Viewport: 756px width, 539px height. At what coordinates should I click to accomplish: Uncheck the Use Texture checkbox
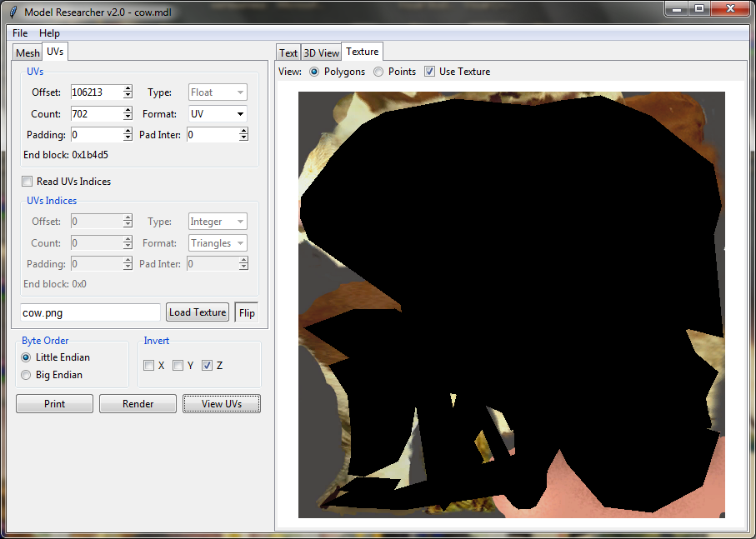pyautogui.click(x=429, y=72)
